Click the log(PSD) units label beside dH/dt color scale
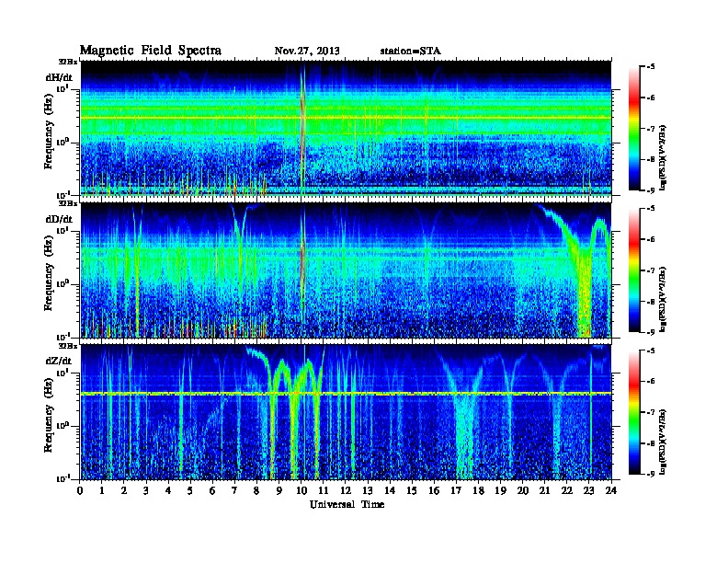The height and width of the screenshot is (563, 728). point(665,158)
